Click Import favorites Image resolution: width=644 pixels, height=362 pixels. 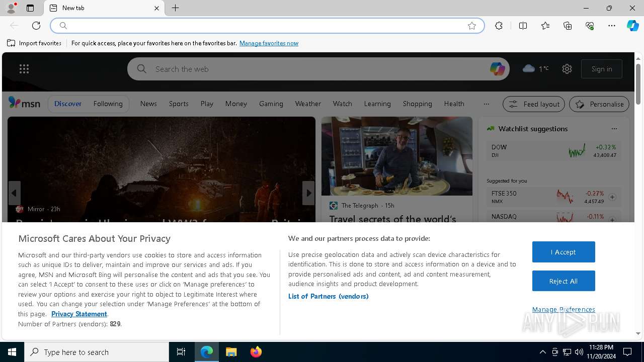point(34,43)
